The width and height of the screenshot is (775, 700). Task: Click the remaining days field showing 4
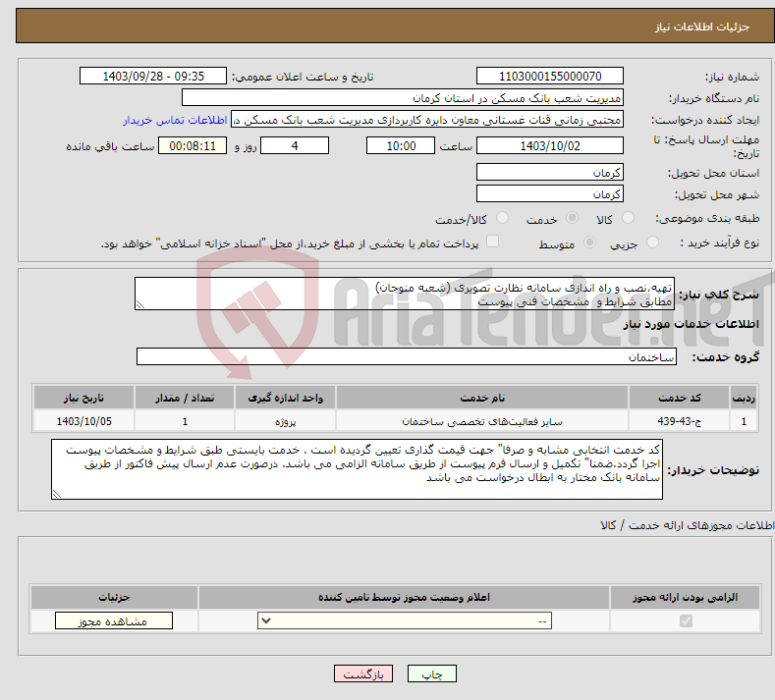click(x=295, y=145)
